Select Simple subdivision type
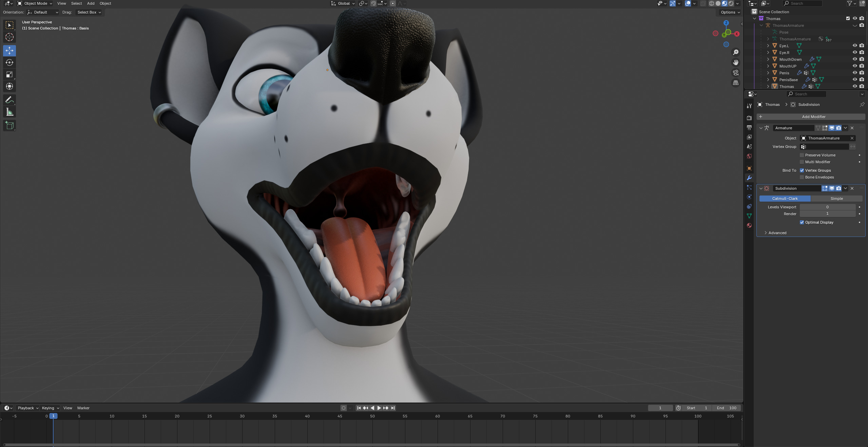 [x=836, y=199]
